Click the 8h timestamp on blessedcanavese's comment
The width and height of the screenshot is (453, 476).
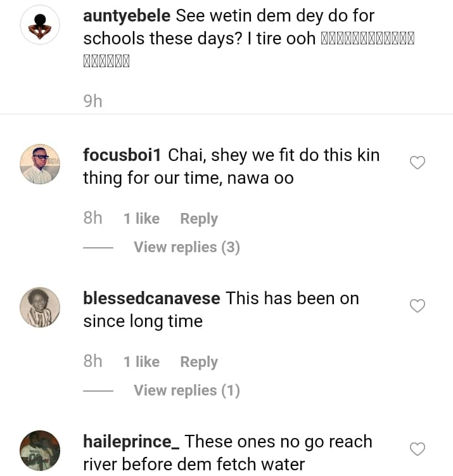93,362
